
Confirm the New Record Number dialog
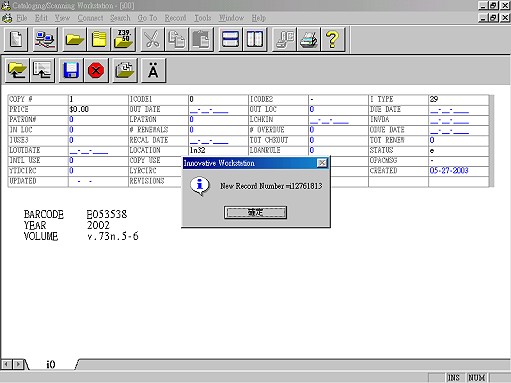coord(255,212)
